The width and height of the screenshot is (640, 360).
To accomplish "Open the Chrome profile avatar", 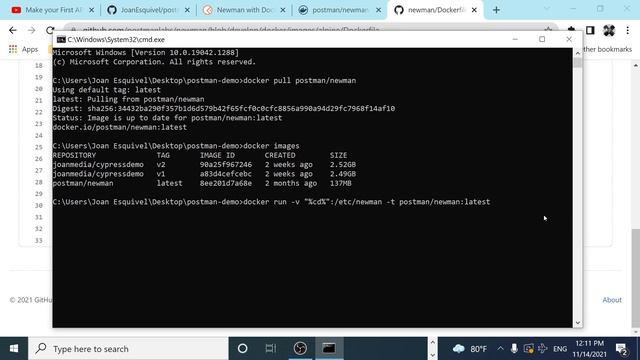I will [x=609, y=30].
